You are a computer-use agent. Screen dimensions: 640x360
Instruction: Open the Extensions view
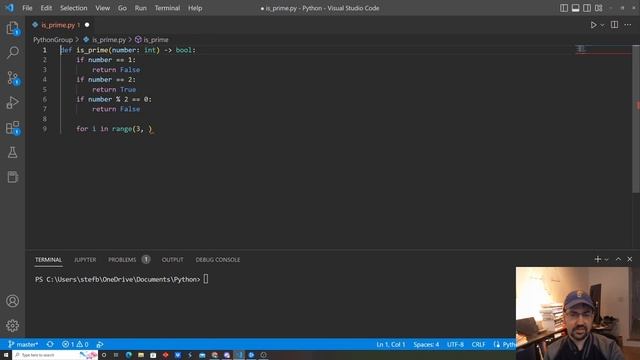pyautogui.click(x=13, y=128)
